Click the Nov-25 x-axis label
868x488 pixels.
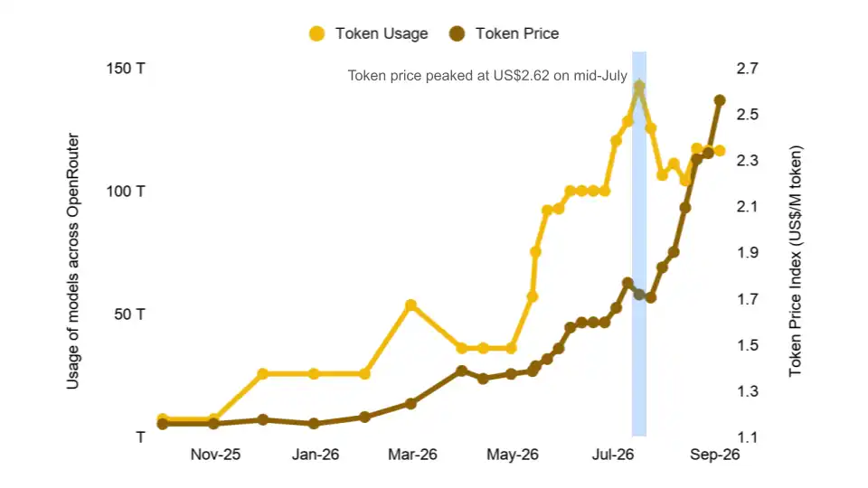click(x=215, y=455)
